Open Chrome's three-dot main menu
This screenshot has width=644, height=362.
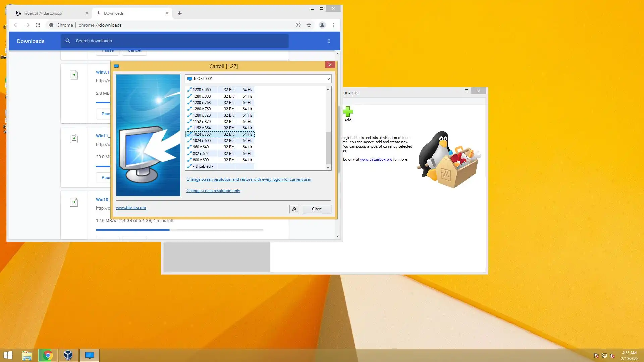coord(333,25)
